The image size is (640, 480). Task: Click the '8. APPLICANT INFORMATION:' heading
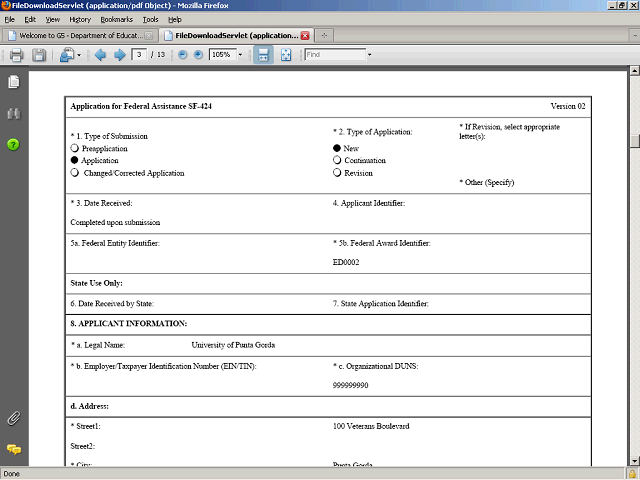point(129,323)
